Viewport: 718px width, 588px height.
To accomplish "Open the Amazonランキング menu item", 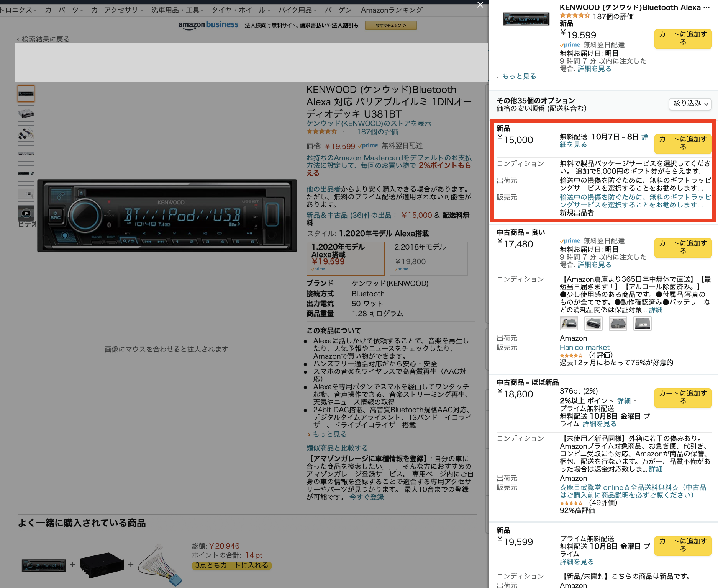I will [x=391, y=10].
